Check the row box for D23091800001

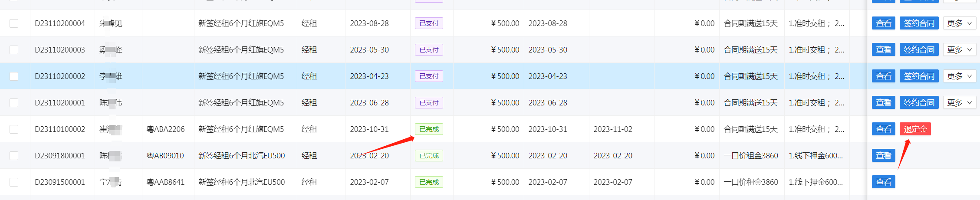tap(14, 156)
